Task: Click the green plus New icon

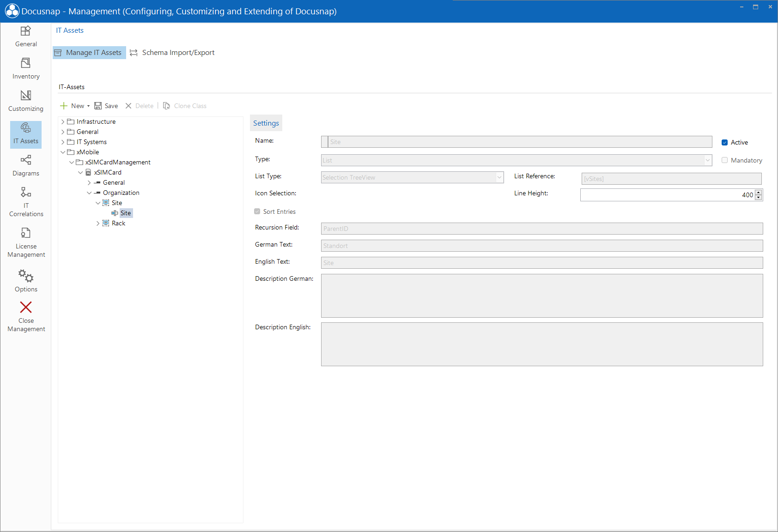Action: click(x=64, y=106)
